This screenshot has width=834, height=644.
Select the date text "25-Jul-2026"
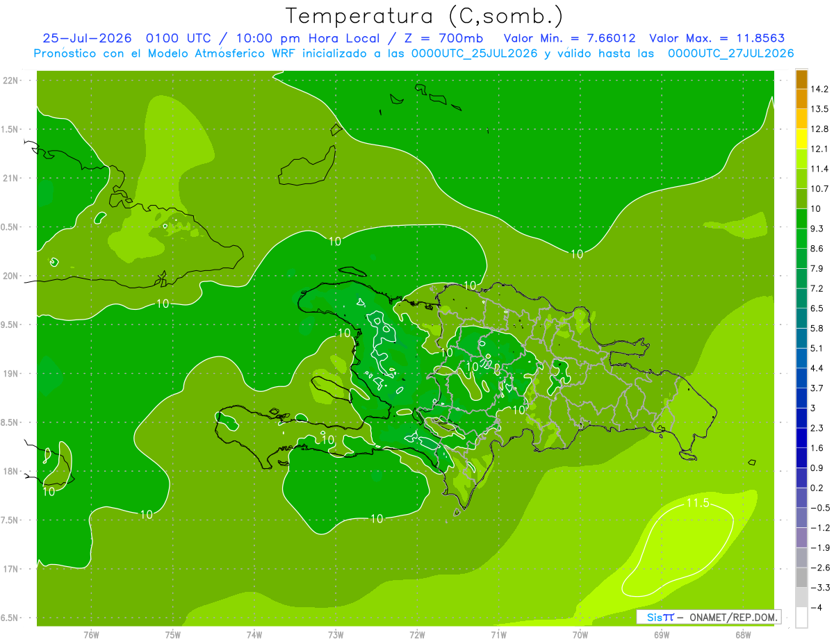(x=88, y=38)
